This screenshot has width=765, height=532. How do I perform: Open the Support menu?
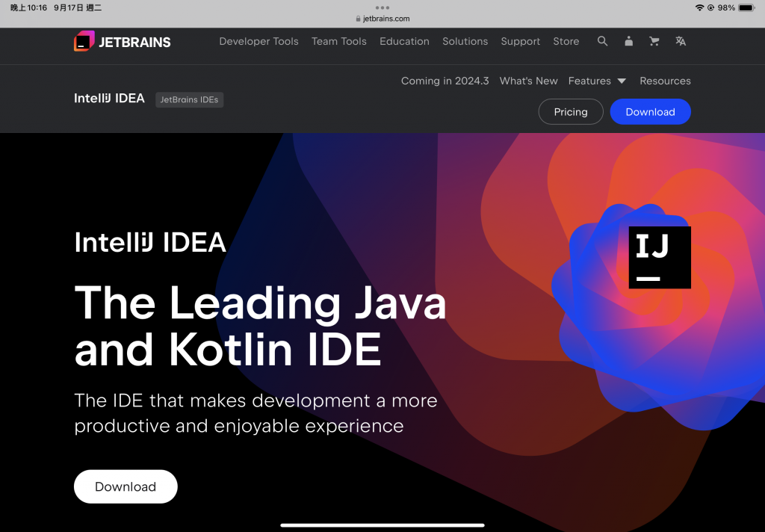(521, 42)
